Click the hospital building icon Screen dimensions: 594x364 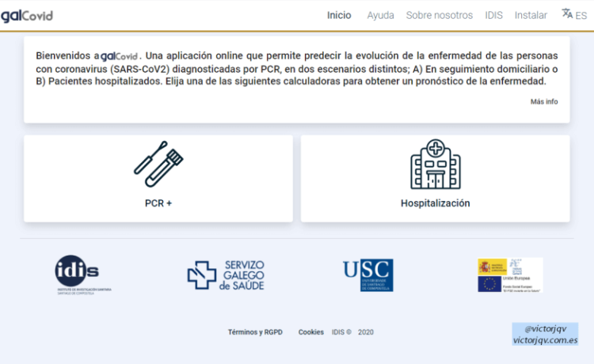(435, 164)
